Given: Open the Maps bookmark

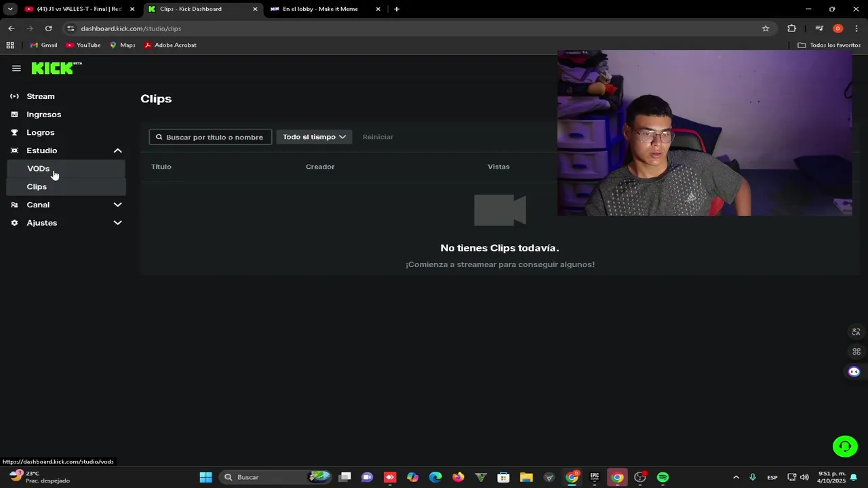Looking at the screenshot, I should point(122,45).
